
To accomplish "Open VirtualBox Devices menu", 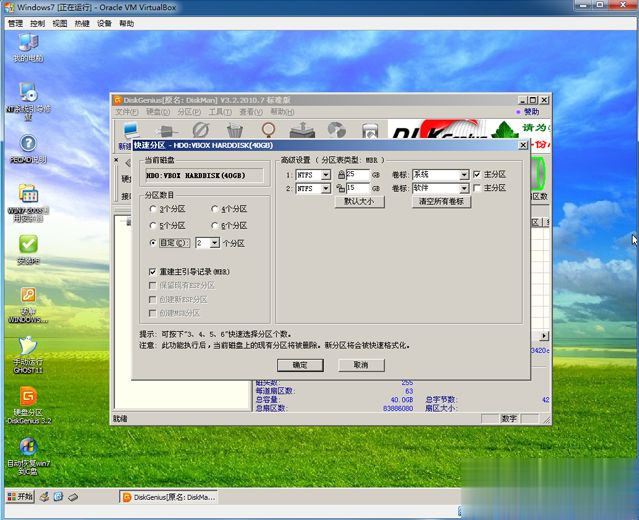I will click(104, 23).
